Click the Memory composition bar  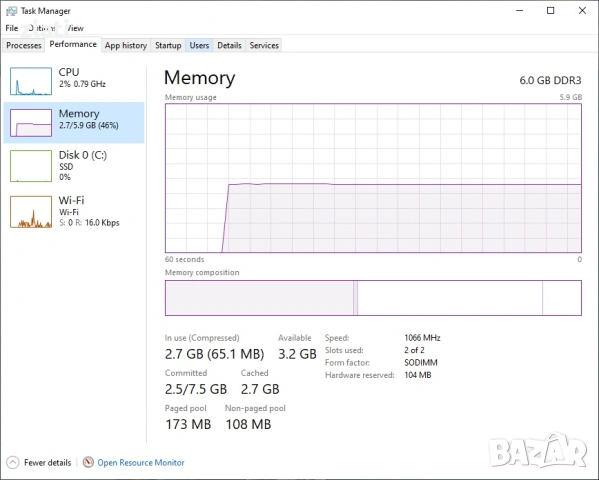tap(373, 298)
